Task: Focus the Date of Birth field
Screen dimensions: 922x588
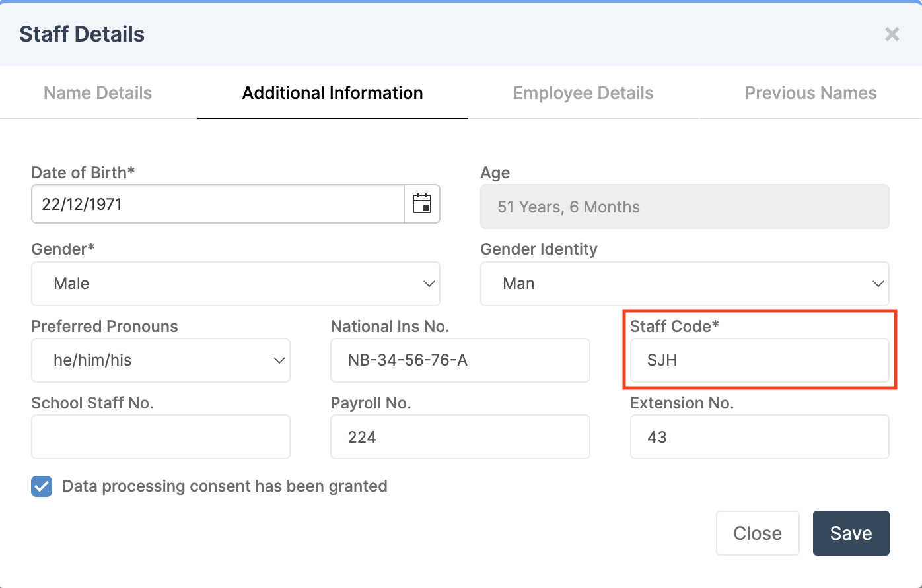Action: point(218,204)
